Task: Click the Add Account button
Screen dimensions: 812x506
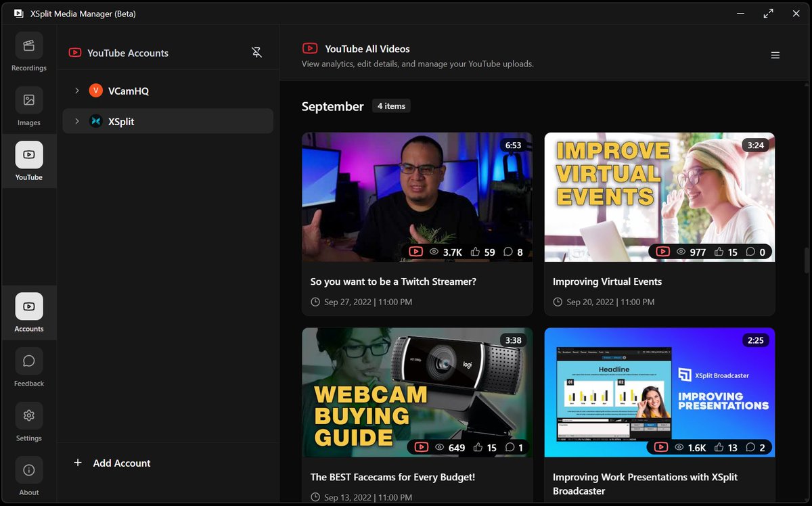Action: tap(112, 463)
